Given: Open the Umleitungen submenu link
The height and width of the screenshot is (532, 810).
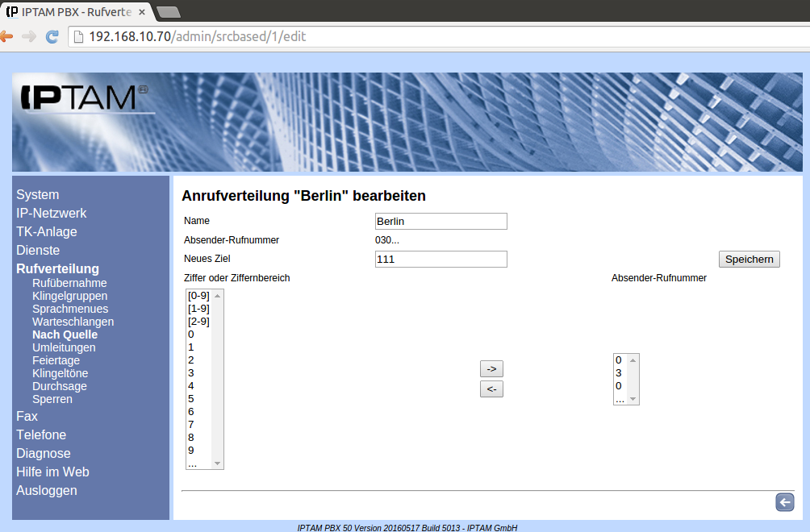Looking at the screenshot, I should pos(64,347).
